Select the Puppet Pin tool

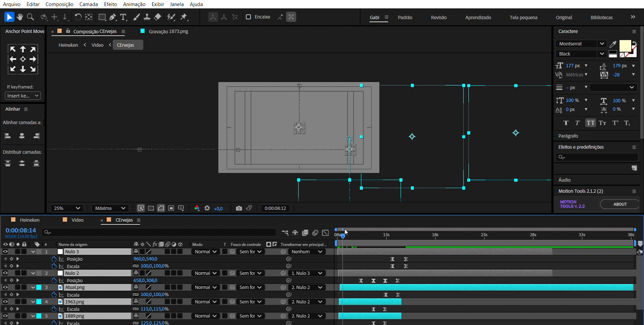[x=184, y=17]
